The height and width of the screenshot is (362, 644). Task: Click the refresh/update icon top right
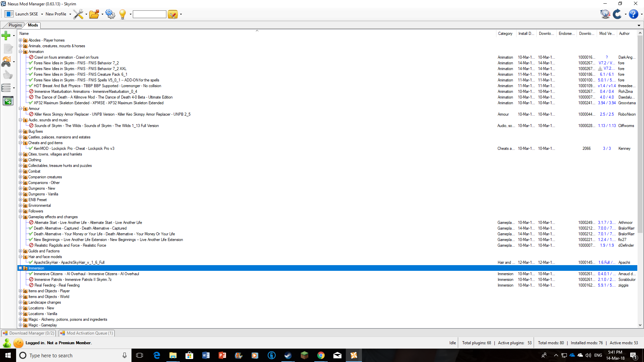point(618,14)
